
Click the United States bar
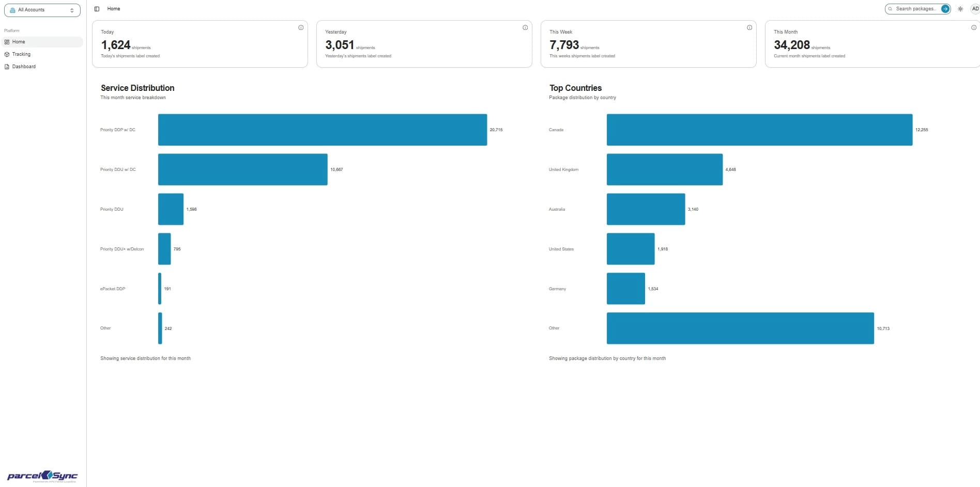coord(631,249)
